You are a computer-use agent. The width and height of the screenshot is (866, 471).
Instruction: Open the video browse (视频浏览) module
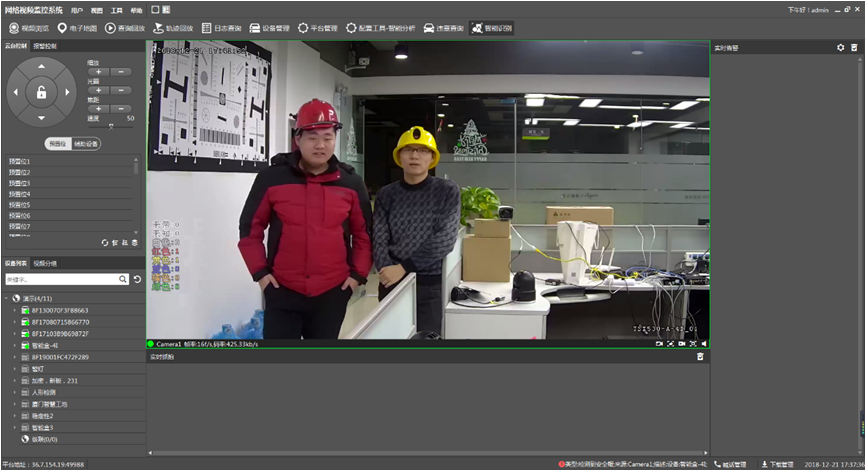pyautogui.click(x=29, y=28)
